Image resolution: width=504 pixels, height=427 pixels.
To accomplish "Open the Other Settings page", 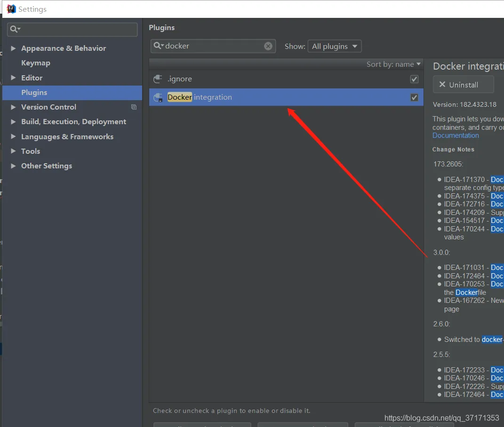I will [47, 166].
